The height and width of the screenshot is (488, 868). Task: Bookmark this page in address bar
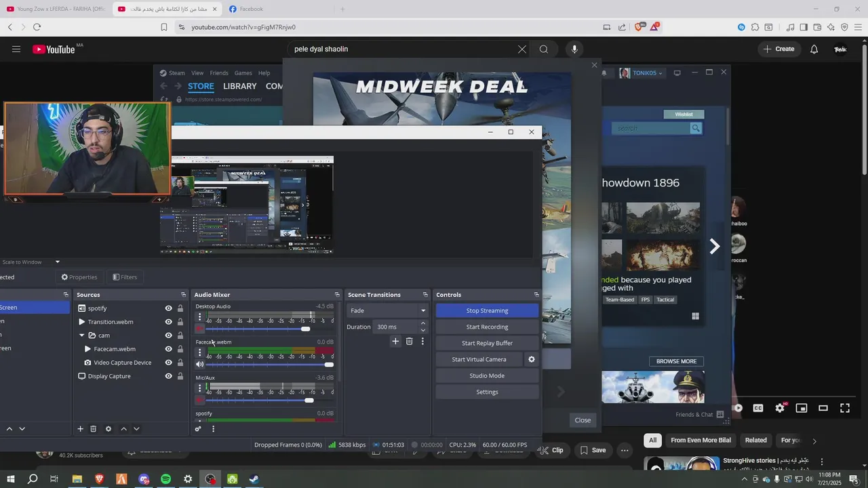point(163,27)
